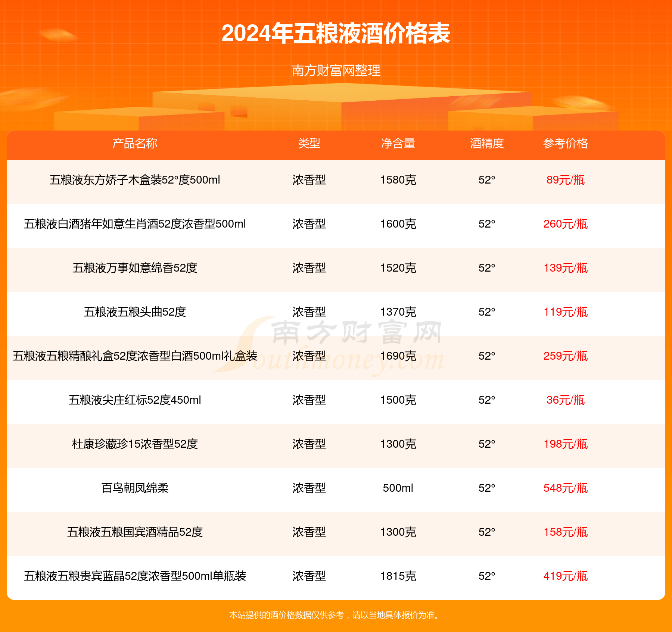Click the 260元/瓶 price
This screenshot has width=672, height=632.
566,224
